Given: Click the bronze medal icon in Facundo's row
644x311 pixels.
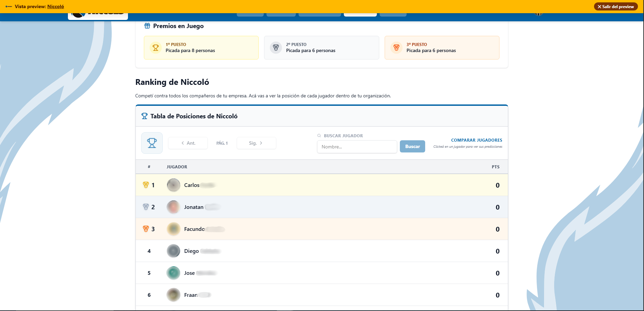Looking at the screenshot, I should [x=146, y=229].
